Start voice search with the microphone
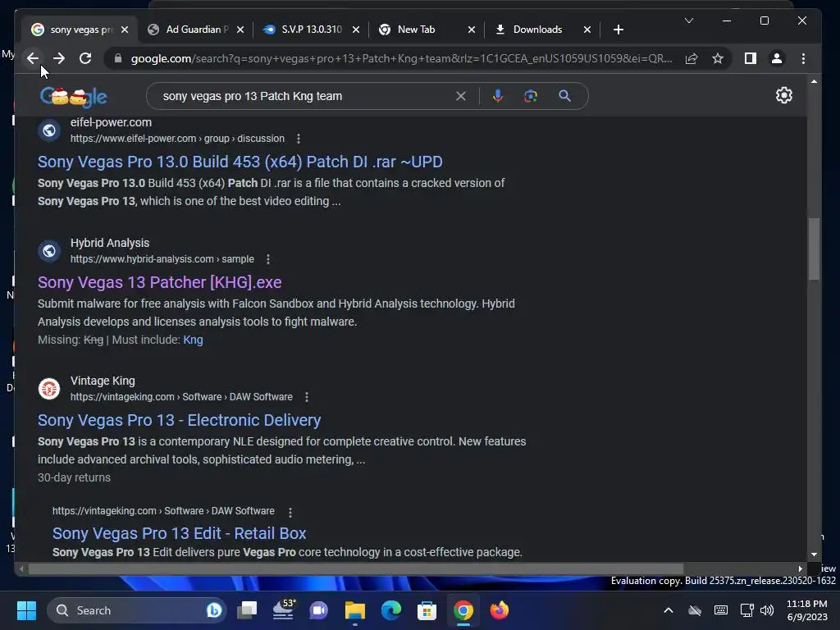Image resolution: width=840 pixels, height=630 pixels. coord(498,96)
